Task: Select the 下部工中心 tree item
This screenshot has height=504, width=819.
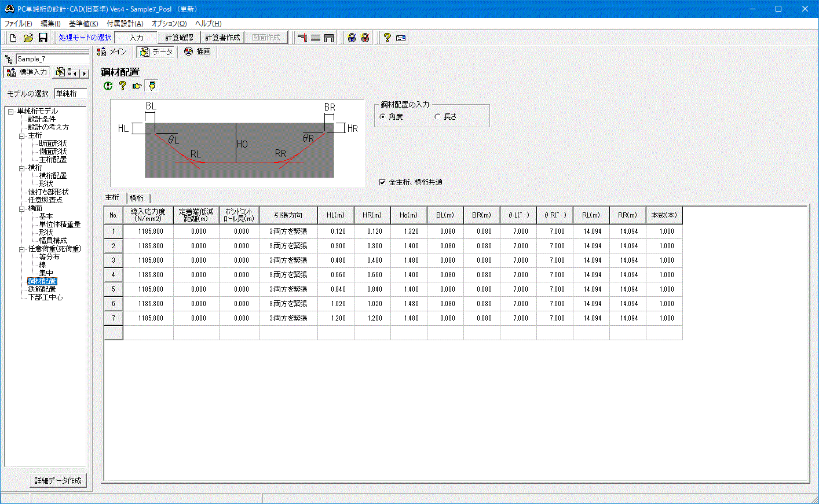Action: pos(45,297)
